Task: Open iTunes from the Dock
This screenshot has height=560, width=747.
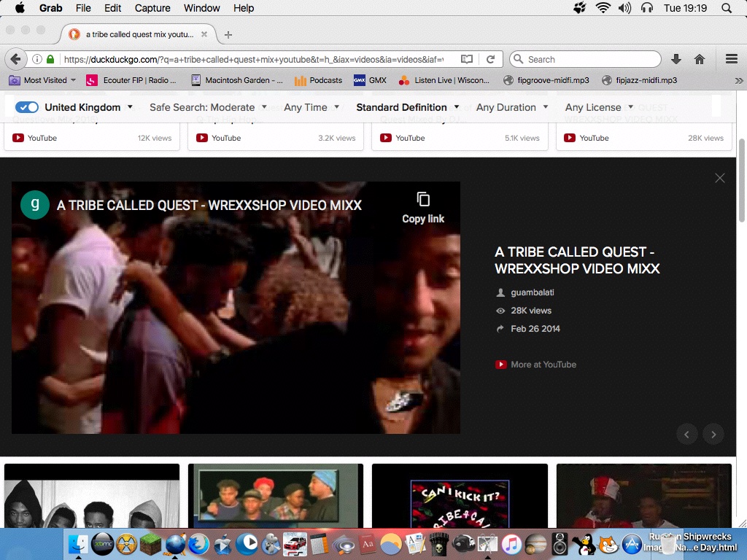Action: [511, 544]
